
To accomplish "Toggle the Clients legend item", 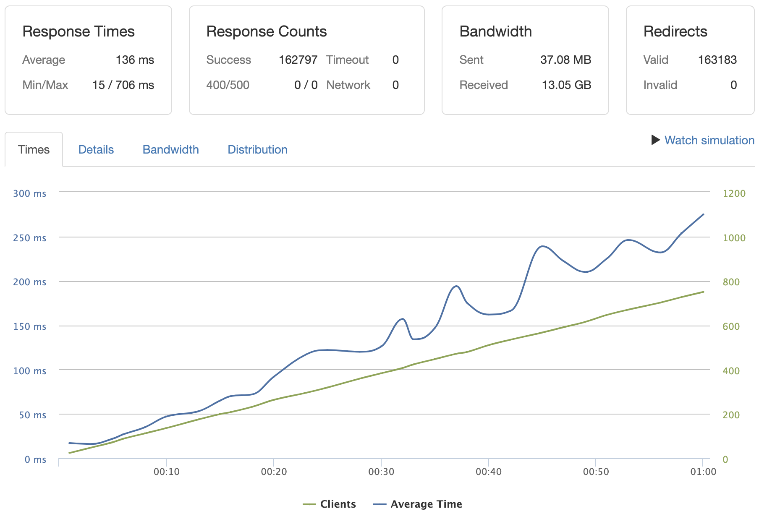I will [x=329, y=504].
